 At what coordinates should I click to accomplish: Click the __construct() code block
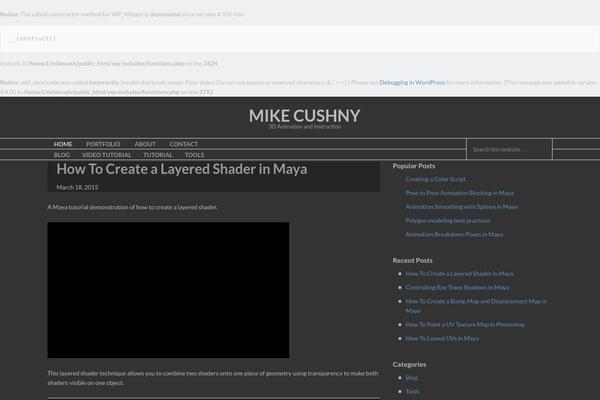[x=300, y=38]
